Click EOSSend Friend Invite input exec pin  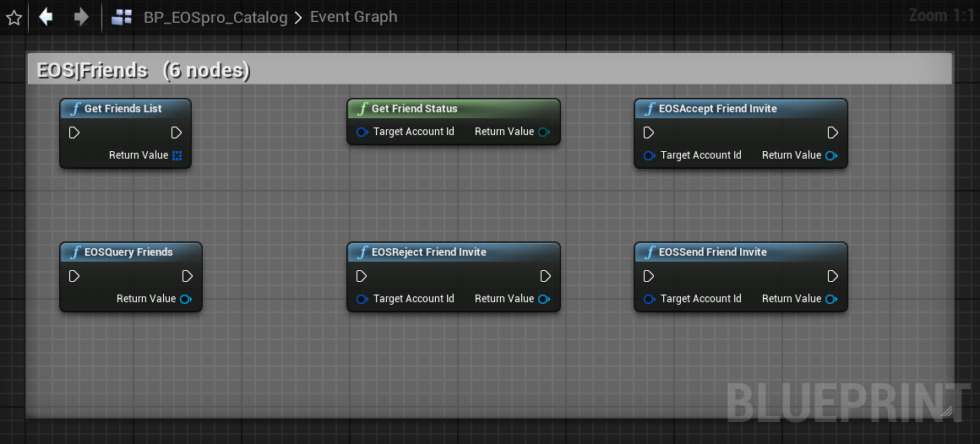point(649,276)
